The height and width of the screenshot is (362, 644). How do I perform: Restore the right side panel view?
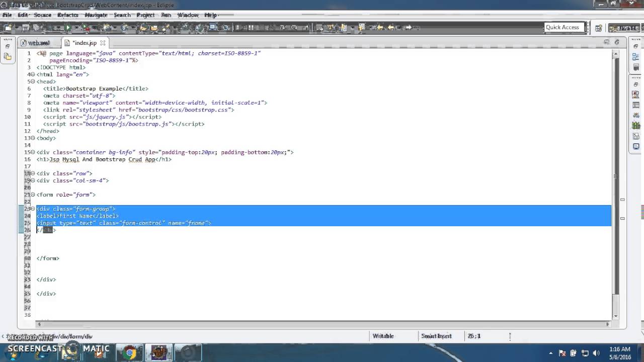[x=636, y=46]
